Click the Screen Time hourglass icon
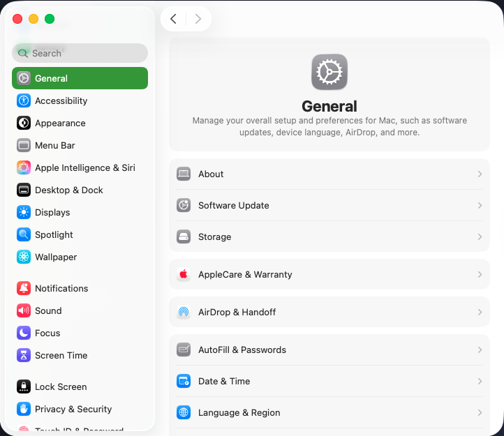The width and height of the screenshot is (504, 436). [x=24, y=355]
